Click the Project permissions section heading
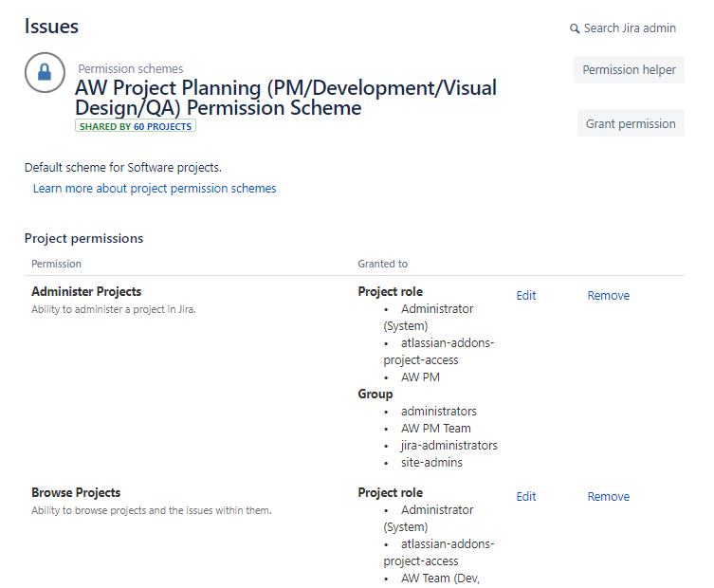Image resolution: width=714 pixels, height=588 pixels. [x=83, y=238]
